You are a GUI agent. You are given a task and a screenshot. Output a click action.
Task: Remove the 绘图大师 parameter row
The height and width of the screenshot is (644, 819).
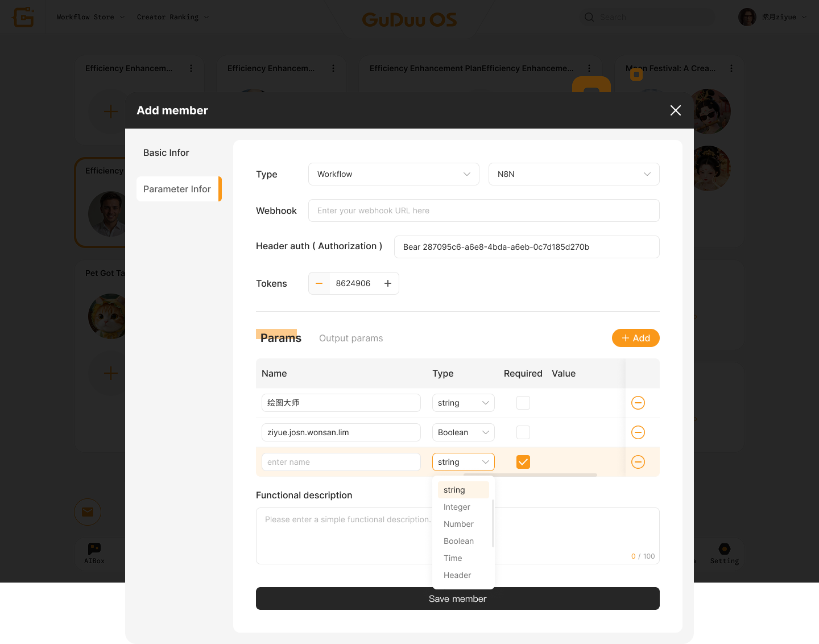[x=638, y=403]
